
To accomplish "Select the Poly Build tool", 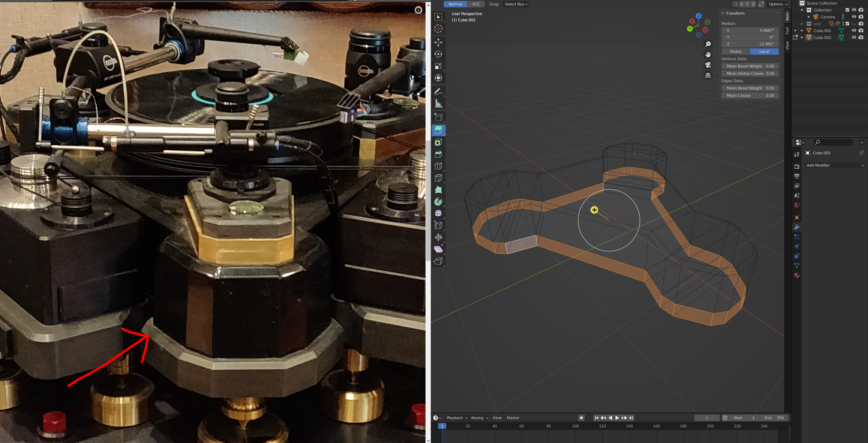I will [x=438, y=190].
